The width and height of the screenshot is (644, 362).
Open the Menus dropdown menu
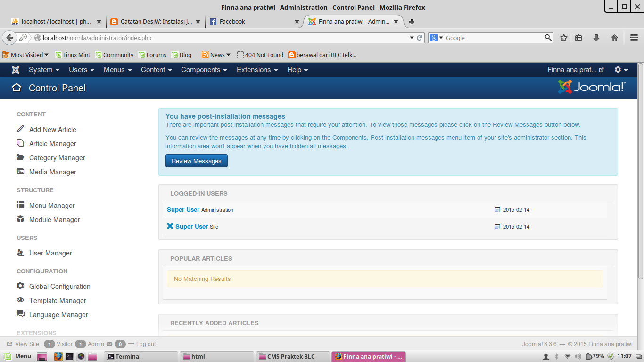tap(118, 70)
